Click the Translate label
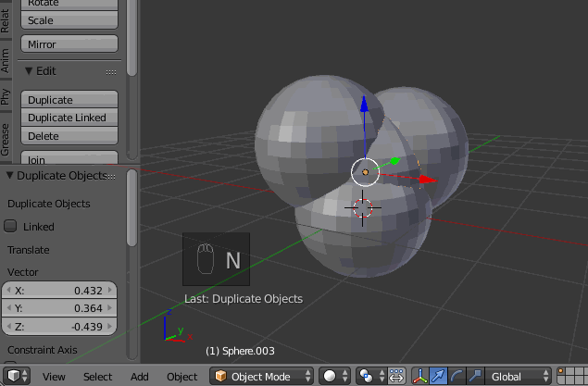Screen dimensions: 588x386 tap(29, 250)
